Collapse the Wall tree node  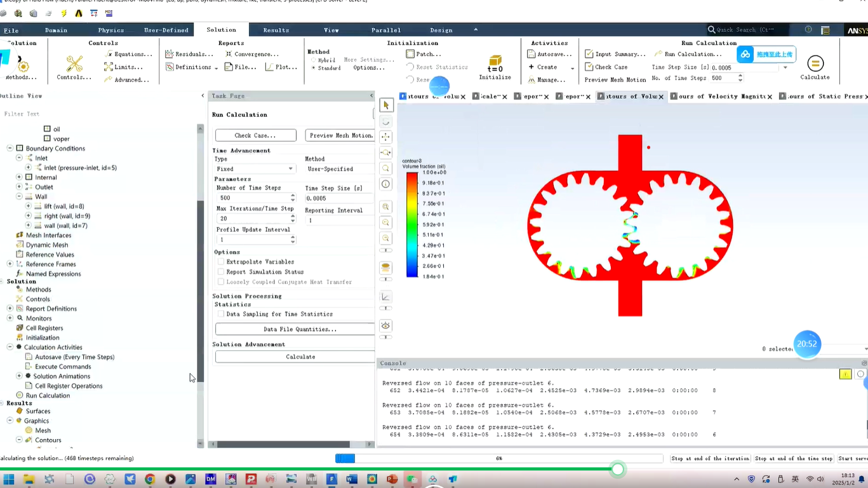click(x=19, y=196)
